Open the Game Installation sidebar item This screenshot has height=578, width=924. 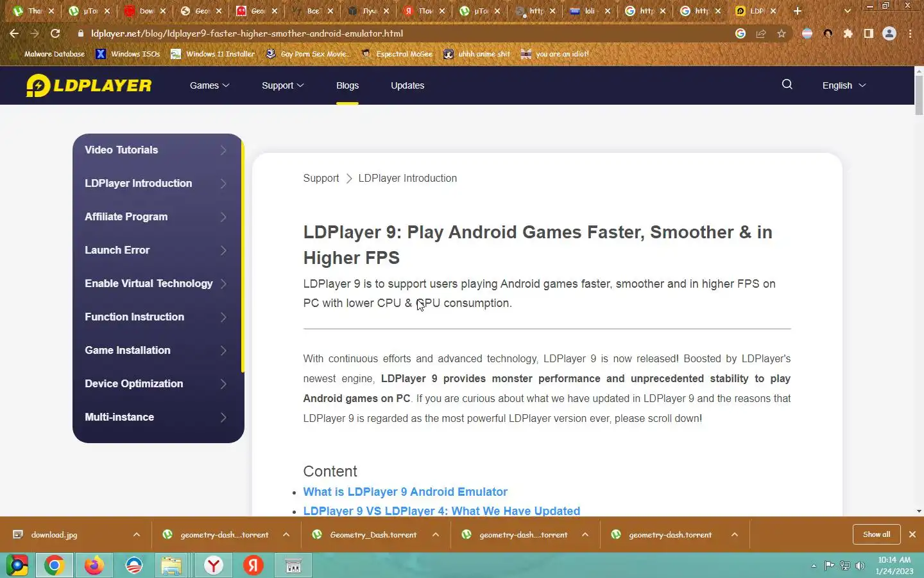[128, 350]
